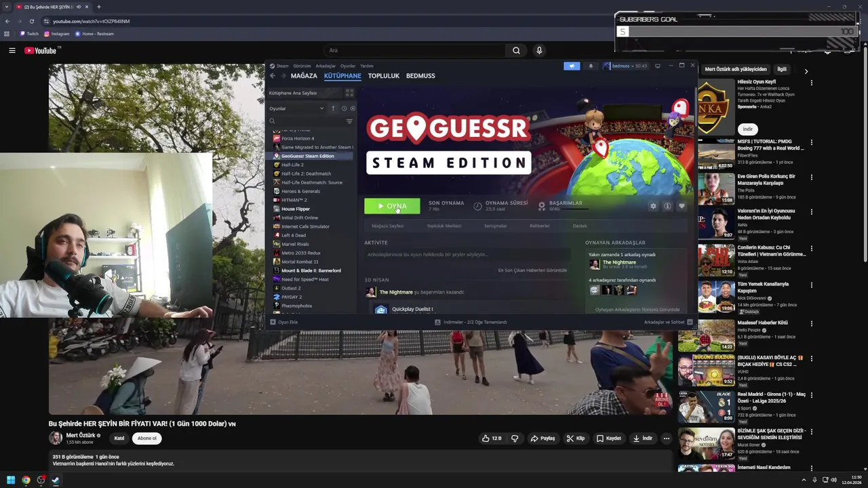This screenshot has width=868, height=488.
Task: Switch Steam library to grid view icon
Action: click(x=349, y=93)
